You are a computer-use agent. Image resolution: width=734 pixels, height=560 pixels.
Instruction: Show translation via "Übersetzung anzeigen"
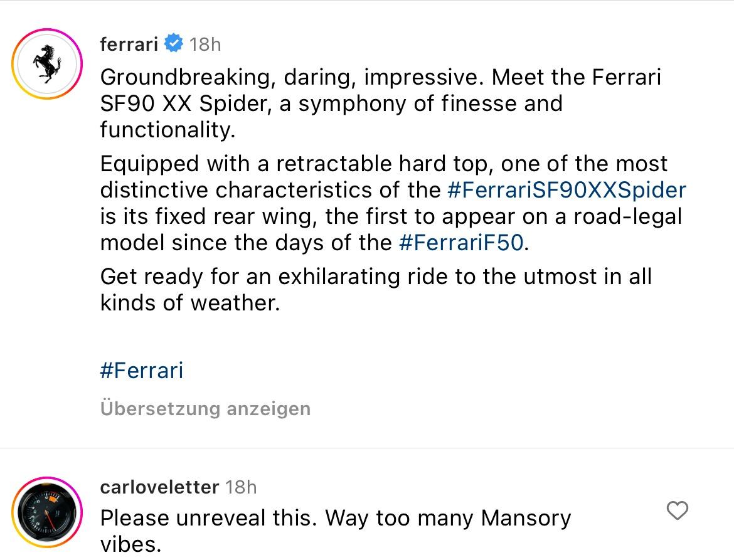pyautogui.click(x=205, y=409)
